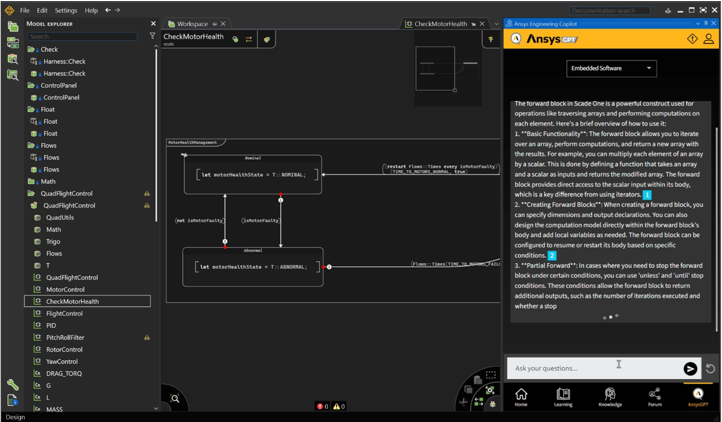Go to the copilot Home section
722x422 pixels.
click(521, 398)
